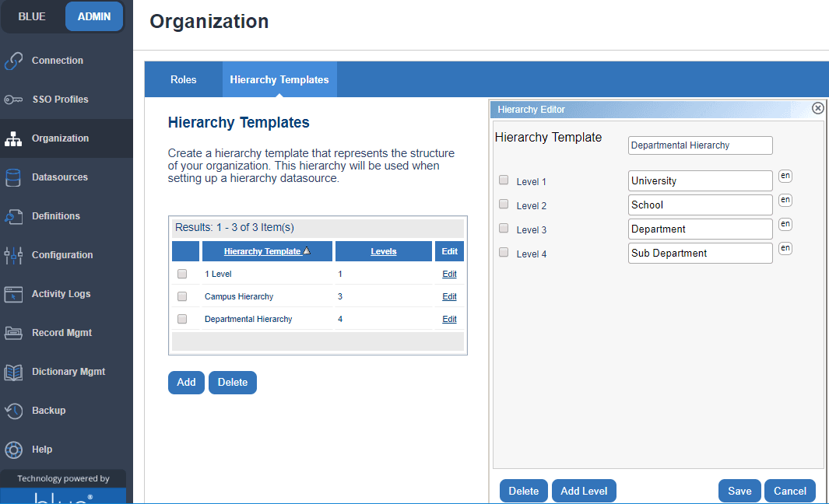The height and width of the screenshot is (504, 829).
Task: Click the Dictionary Mgmt book icon
Action: [x=13, y=372]
